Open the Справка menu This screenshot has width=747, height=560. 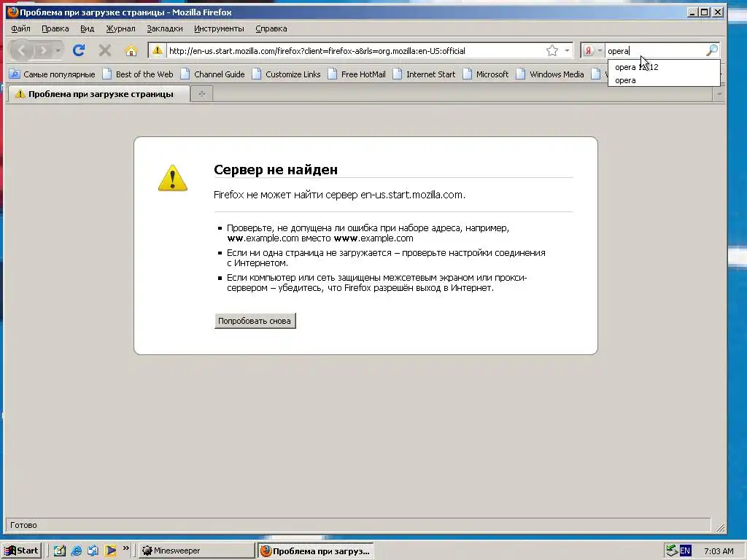(x=271, y=28)
